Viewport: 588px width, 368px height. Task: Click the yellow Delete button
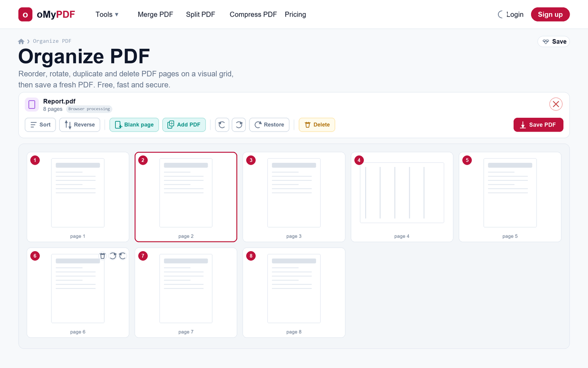coord(317,125)
